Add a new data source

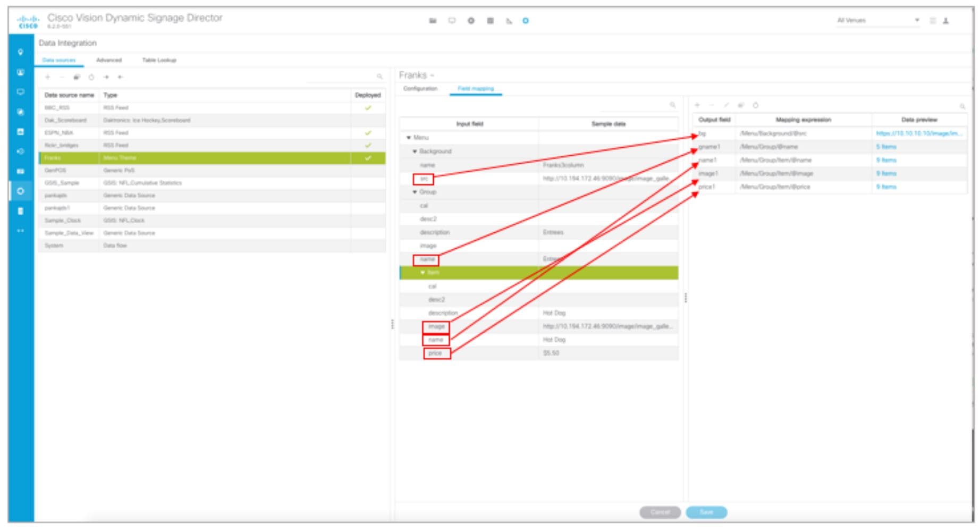point(48,77)
